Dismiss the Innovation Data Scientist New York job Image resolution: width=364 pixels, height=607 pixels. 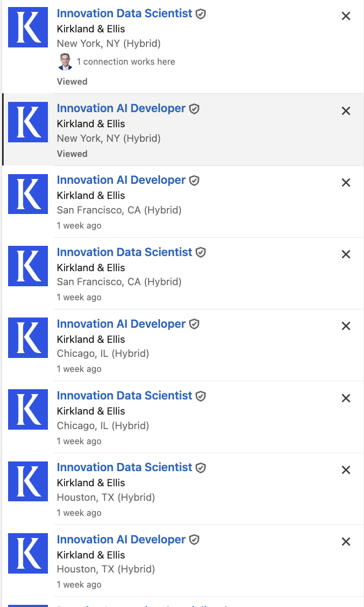[x=346, y=16]
